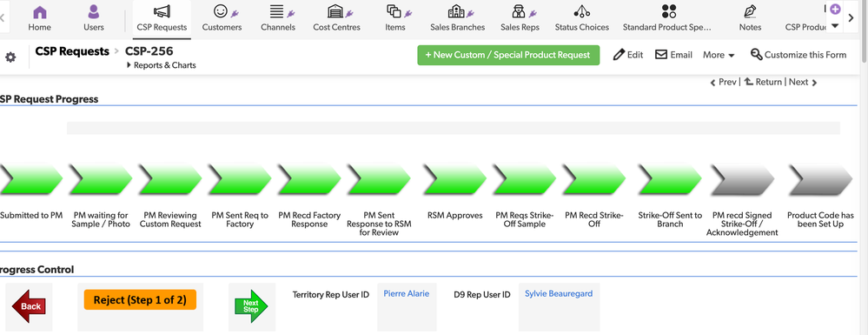The height and width of the screenshot is (335, 868).
Task: Go to CSP Requests breadcrumb
Action: [x=72, y=51]
